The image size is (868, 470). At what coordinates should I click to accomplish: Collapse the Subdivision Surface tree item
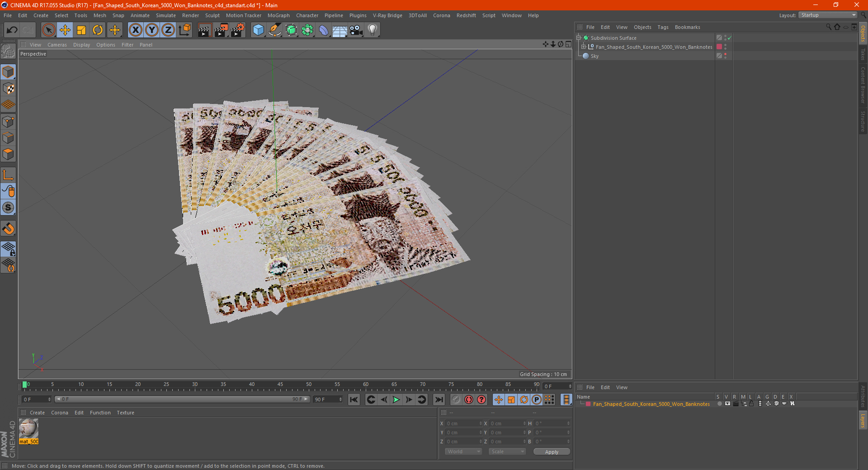tap(578, 38)
